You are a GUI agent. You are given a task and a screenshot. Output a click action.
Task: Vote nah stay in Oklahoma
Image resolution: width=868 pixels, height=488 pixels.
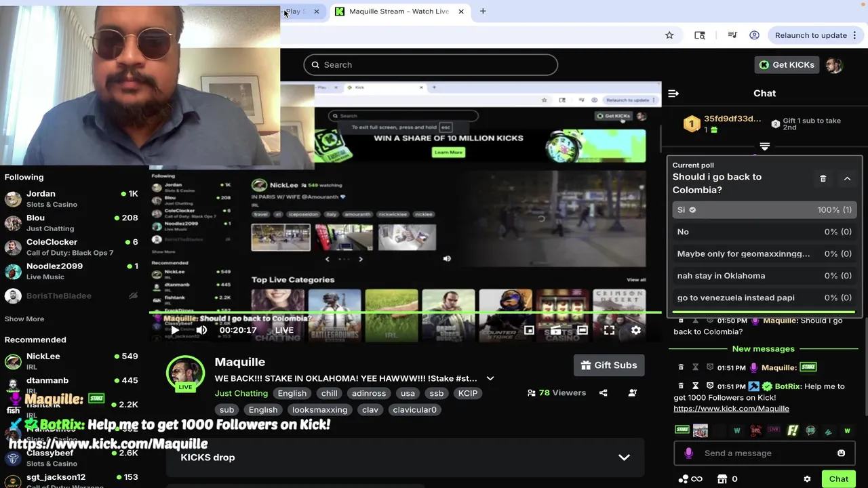coord(764,276)
